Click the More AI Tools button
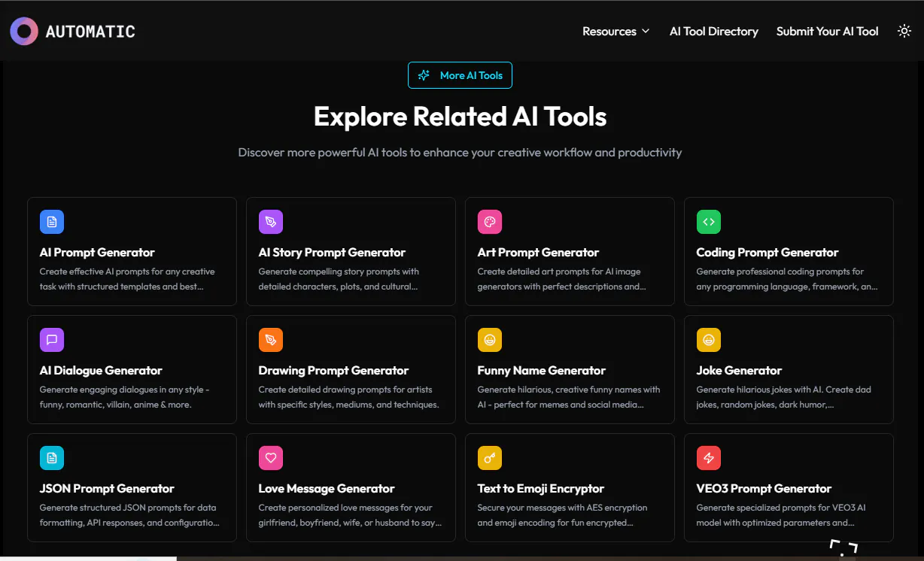Screen dimensions: 924x561 point(460,75)
